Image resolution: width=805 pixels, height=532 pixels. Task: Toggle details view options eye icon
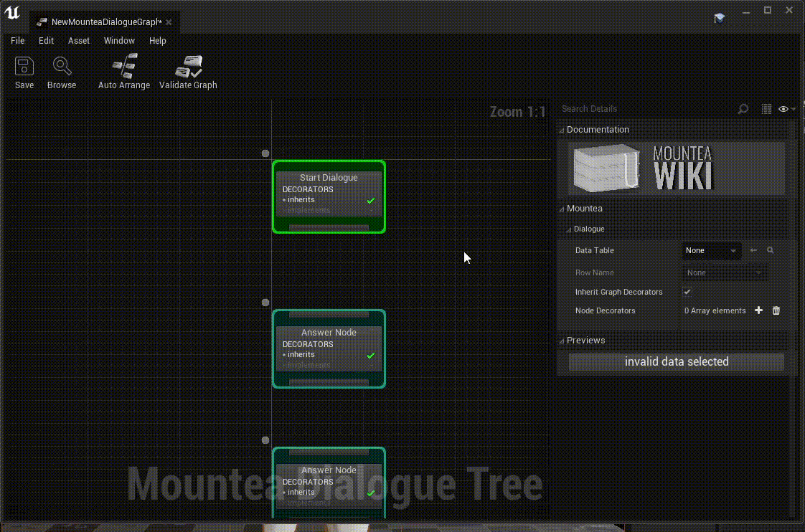click(x=786, y=109)
